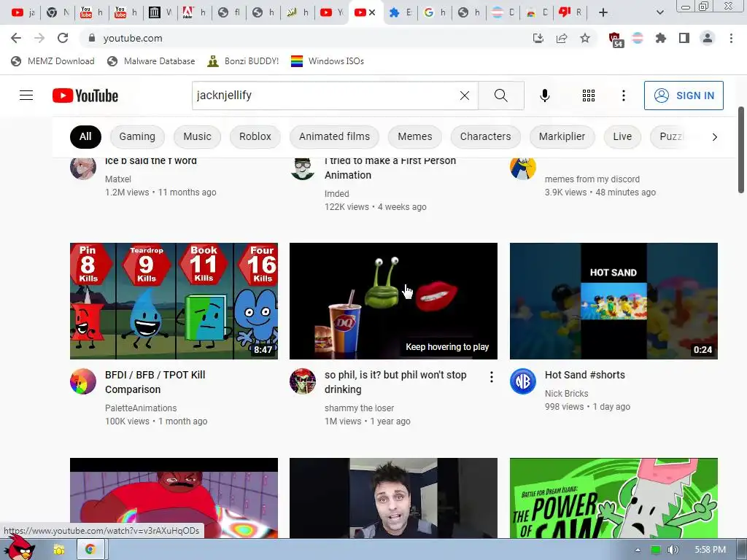Select the Roblox filter chip

pos(255,136)
